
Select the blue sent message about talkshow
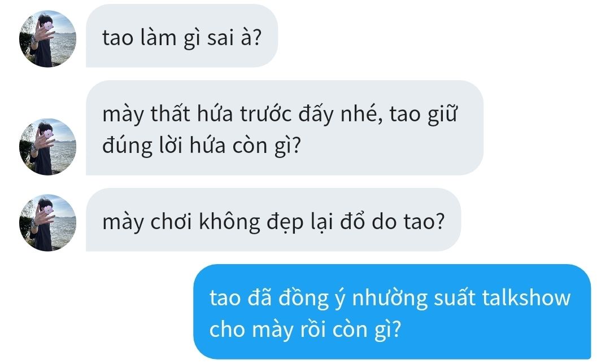coord(392,312)
